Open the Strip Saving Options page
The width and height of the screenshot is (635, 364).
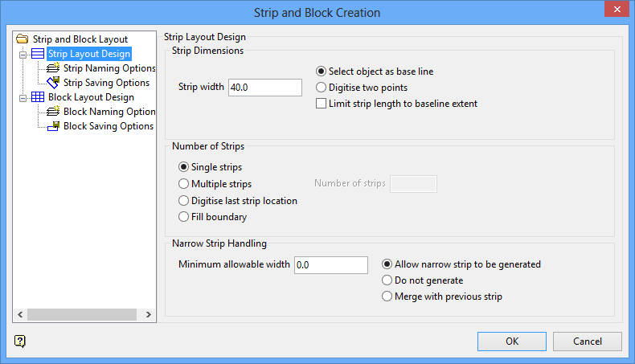click(x=106, y=83)
